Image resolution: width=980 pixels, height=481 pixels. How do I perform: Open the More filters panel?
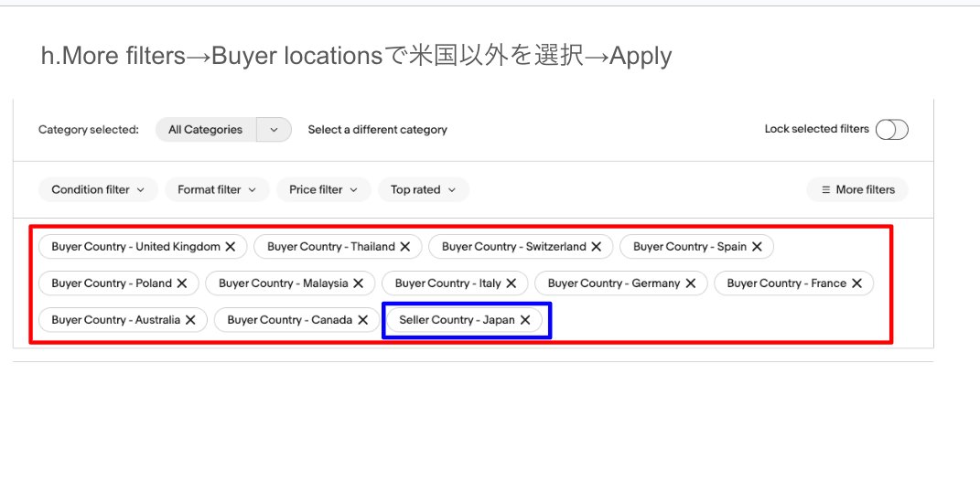pyautogui.click(x=857, y=190)
